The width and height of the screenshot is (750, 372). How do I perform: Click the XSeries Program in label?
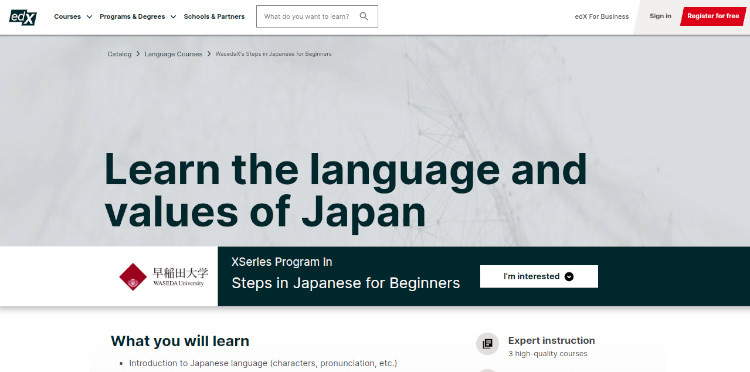pyautogui.click(x=282, y=262)
